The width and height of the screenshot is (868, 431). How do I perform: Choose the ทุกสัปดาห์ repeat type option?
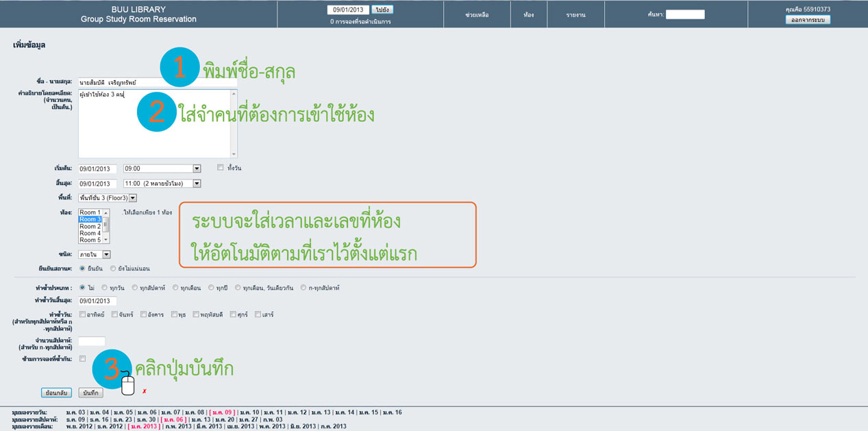135,288
